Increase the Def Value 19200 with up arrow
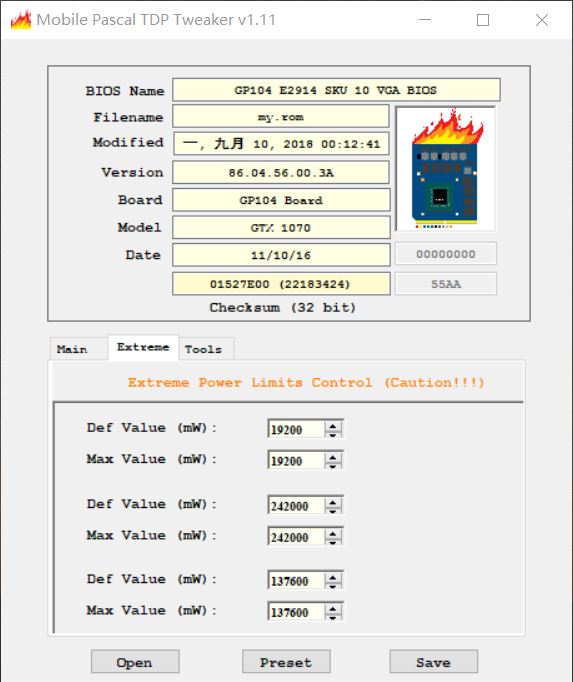Viewport: 573px width, 682px height. 333,425
